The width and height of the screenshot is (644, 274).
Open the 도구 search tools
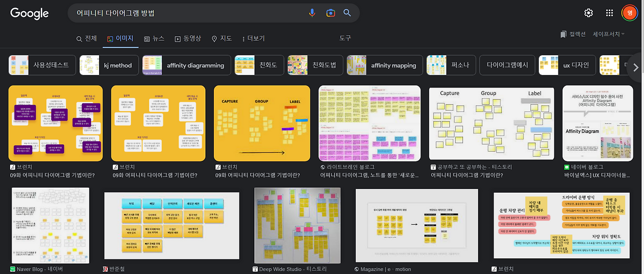(345, 38)
